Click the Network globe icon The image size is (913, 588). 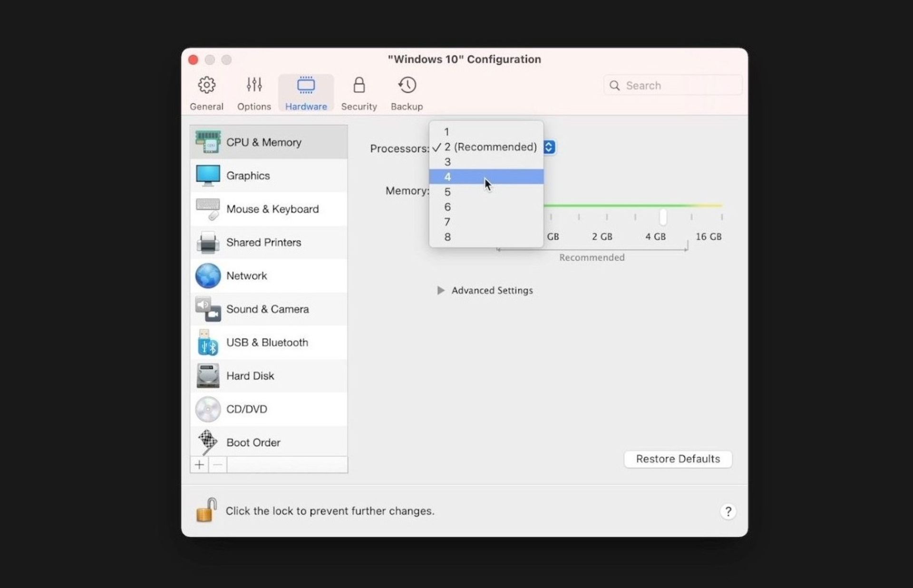pyautogui.click(x=208, y=276)
